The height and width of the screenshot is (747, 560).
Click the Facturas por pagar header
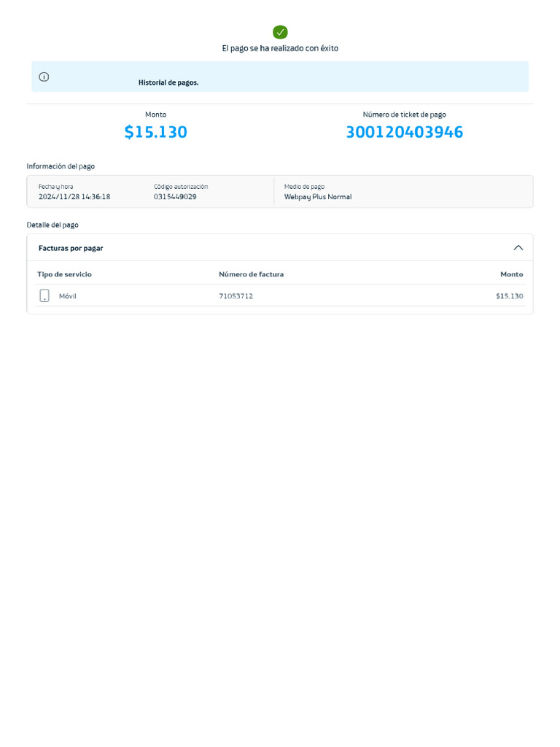click(x=71, y=248)
